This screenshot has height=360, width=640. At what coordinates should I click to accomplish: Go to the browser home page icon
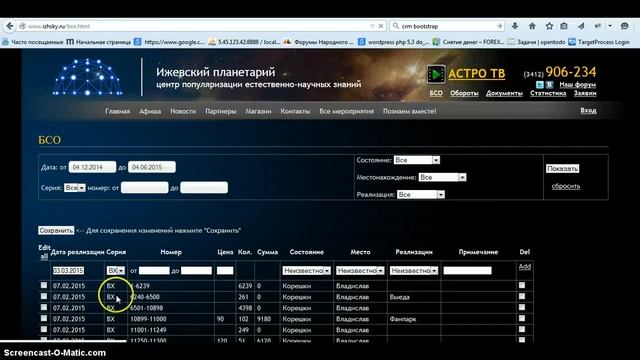(x=532, y=26)
